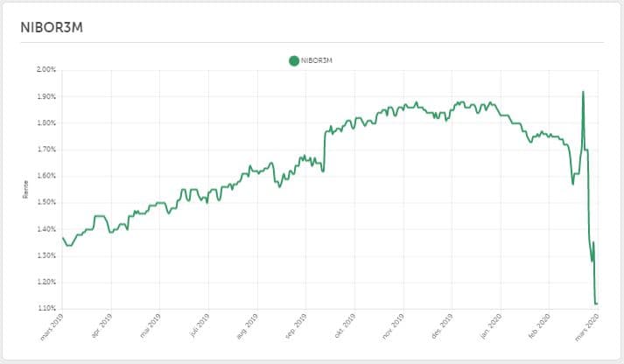Click the highest spike on the line

click(583, 91)
